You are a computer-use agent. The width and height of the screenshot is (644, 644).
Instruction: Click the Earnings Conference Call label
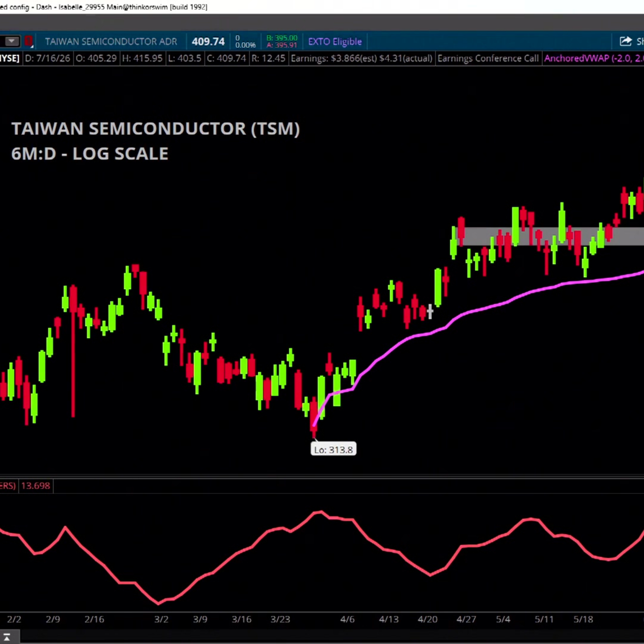tap(488, 58)
